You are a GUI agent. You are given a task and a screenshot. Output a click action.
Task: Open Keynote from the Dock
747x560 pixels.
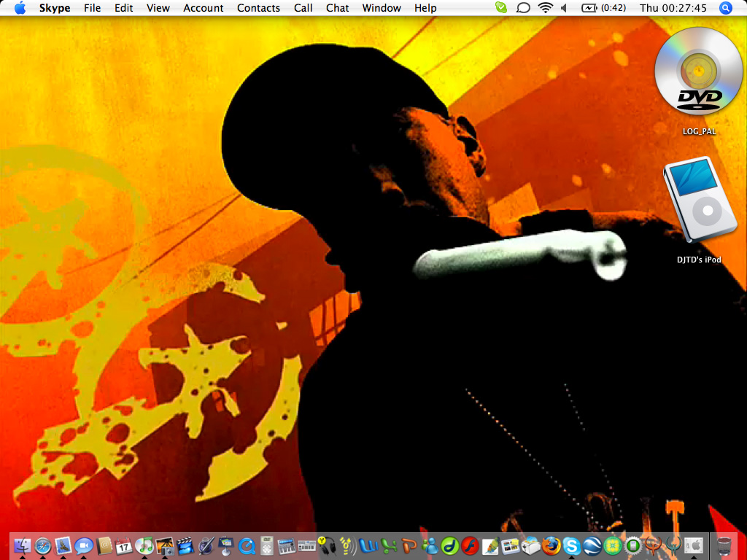[x=226, y=545]
